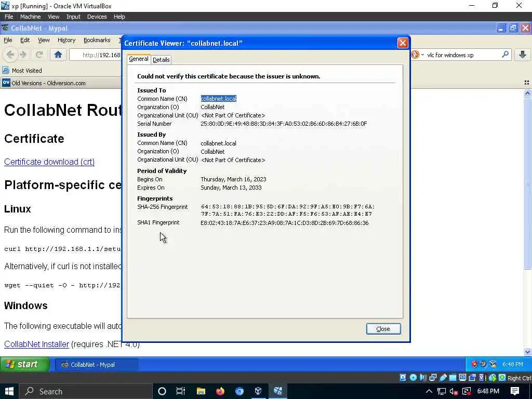The width and height of the screenshot is (532, 399).
Task: Select the General tab
Action: click(x=138, y=59)
